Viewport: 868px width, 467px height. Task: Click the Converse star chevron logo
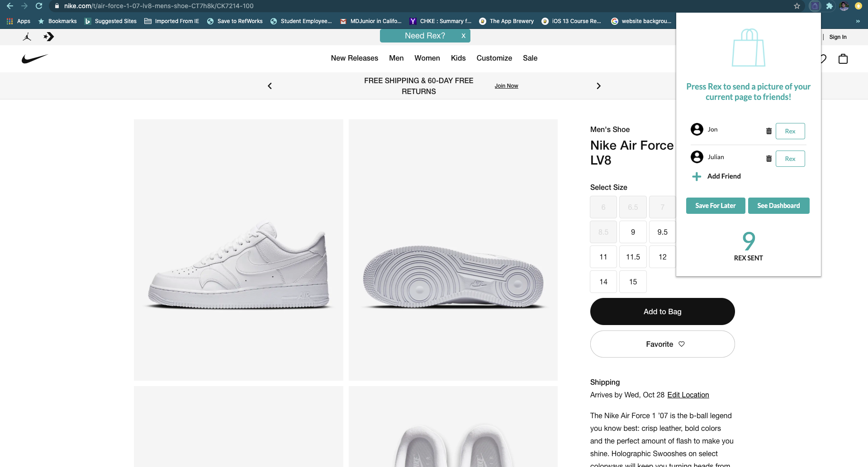[48, 37]
